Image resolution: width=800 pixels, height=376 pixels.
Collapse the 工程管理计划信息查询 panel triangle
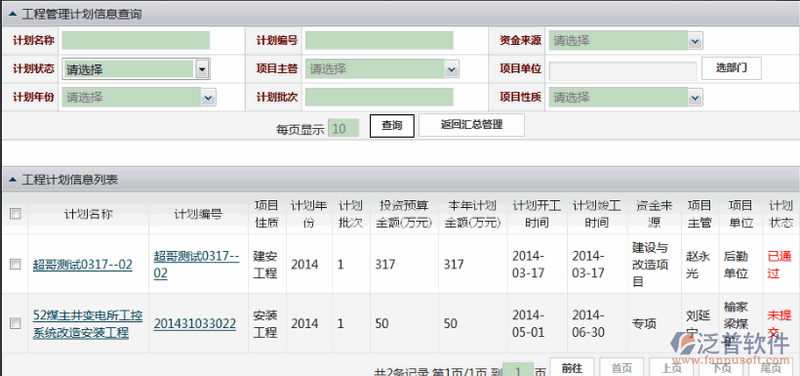coord(13,15)
